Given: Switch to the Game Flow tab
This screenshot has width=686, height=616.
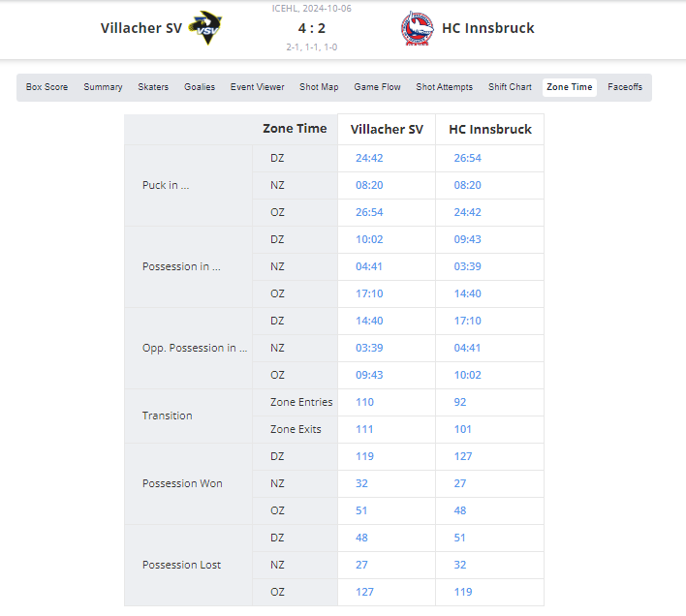Looking at the screenshot, I should click(377, 87).
